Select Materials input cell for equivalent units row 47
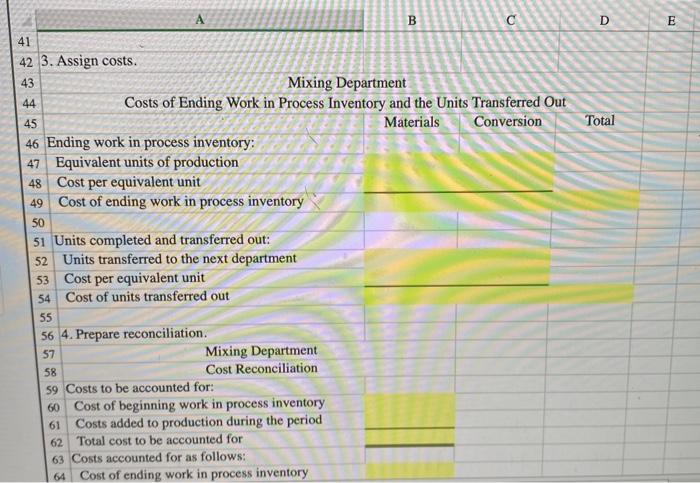Viewport: 700px width, 483px height. [x=411, y=162]
